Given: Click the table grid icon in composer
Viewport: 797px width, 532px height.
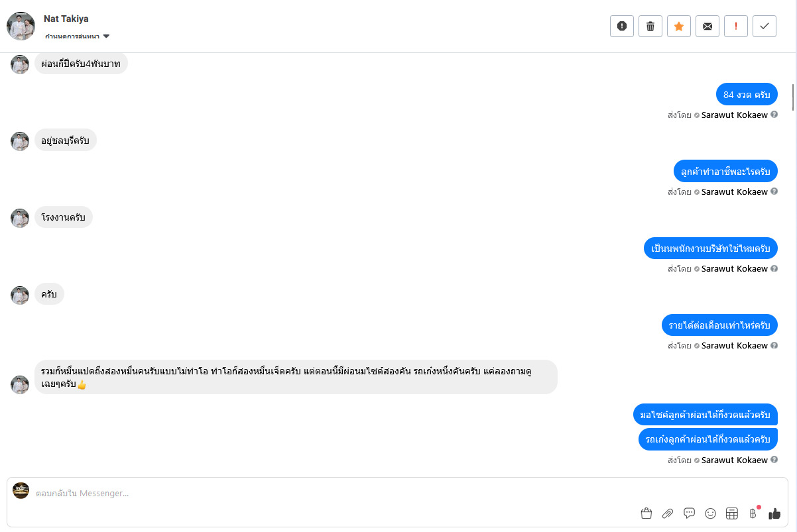Looking at the screenshot, I should tap(732, 513).
